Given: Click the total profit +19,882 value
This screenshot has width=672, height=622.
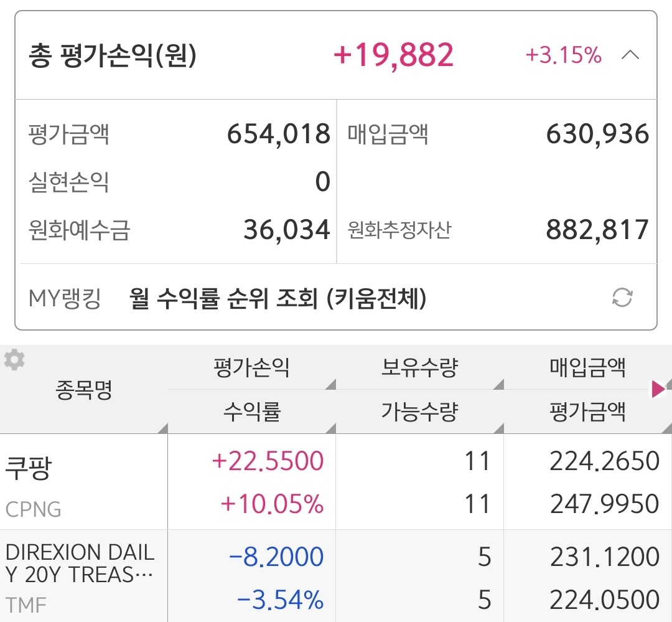Looking at the screenshot, I should (x=393, y=55).
